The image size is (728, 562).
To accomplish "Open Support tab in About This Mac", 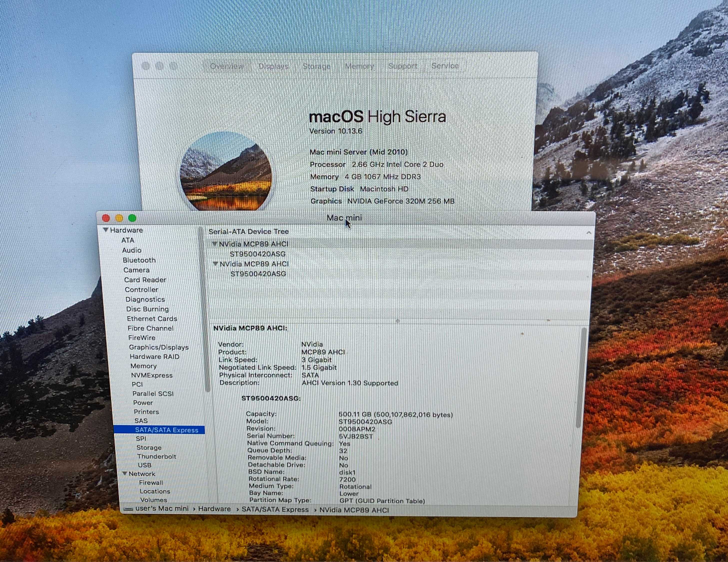I will coord(403,66).
